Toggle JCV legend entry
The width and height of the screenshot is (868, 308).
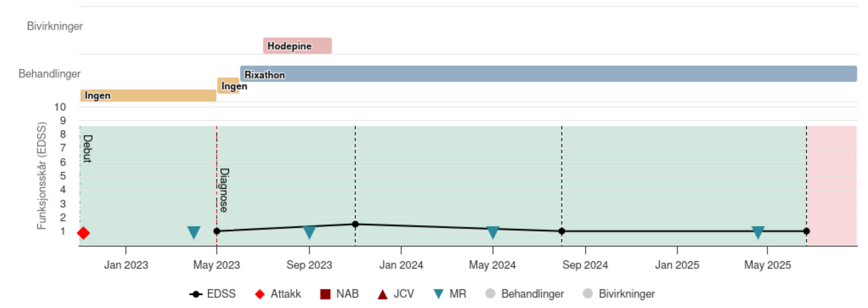pos(396,294)
